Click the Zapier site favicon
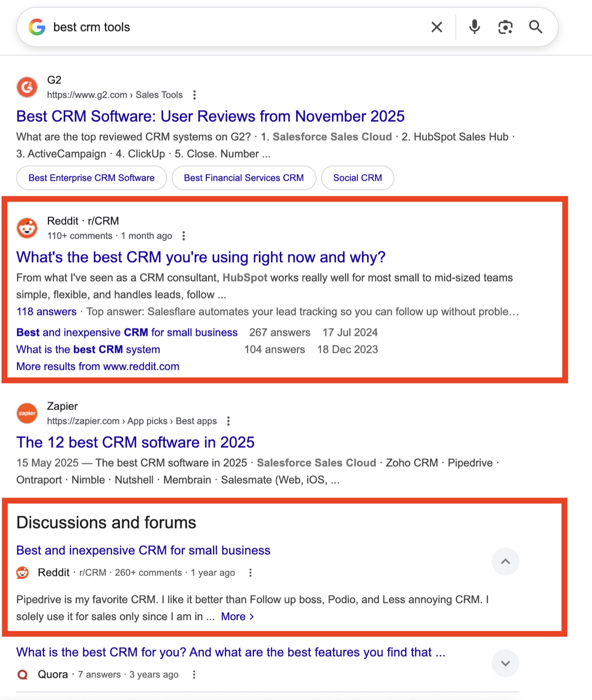 pos(27,413)
